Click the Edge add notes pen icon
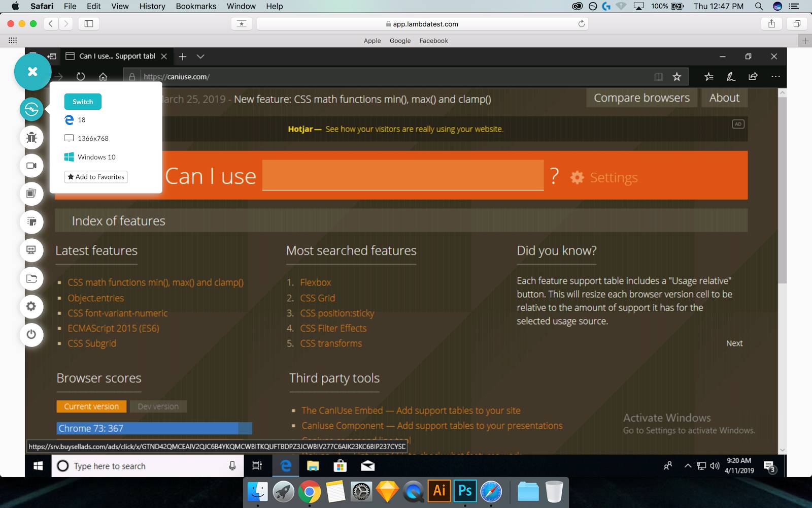This screenshot has width=812, height=508. pyautogui.click(x=731, y=77)
